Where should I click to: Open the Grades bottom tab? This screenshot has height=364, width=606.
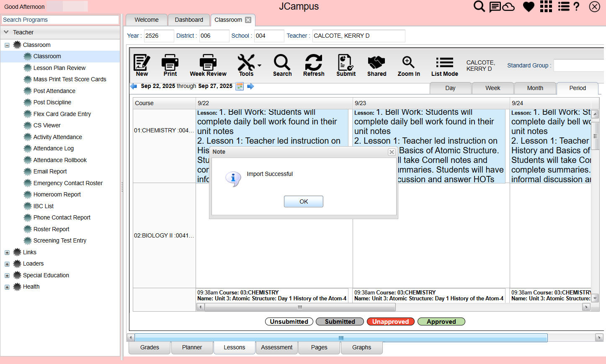(150, 348)
